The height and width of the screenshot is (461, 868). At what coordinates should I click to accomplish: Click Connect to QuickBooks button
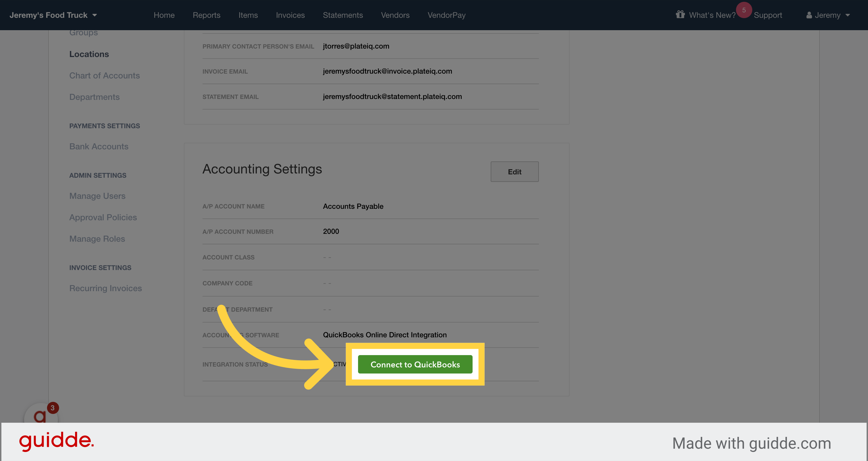point(415,364)
